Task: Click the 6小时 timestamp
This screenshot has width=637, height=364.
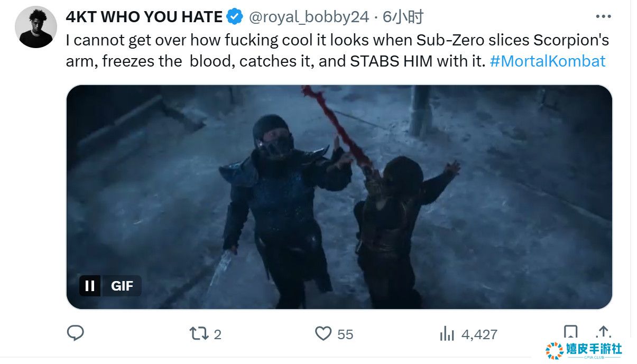Action: (x=403, y=17)
